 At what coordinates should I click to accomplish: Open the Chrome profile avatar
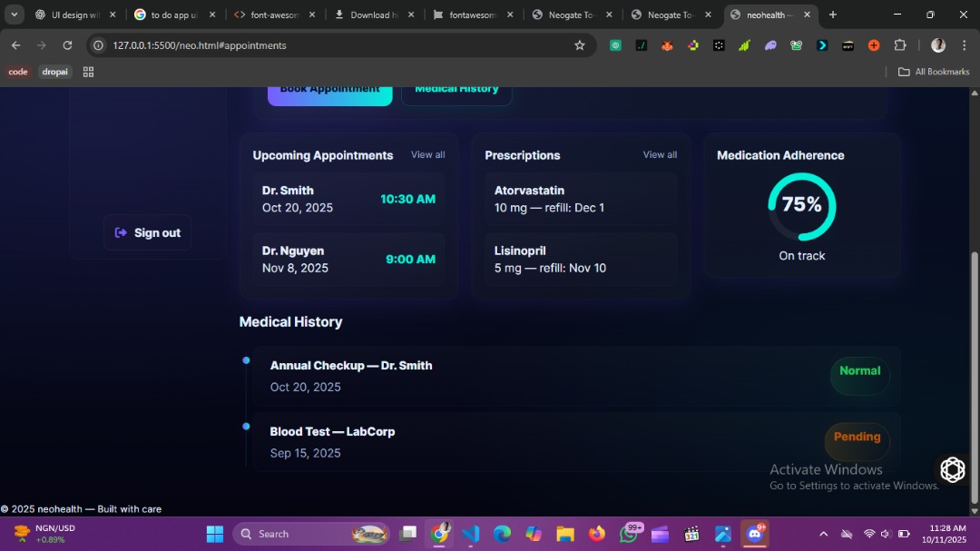click(938, 45)
